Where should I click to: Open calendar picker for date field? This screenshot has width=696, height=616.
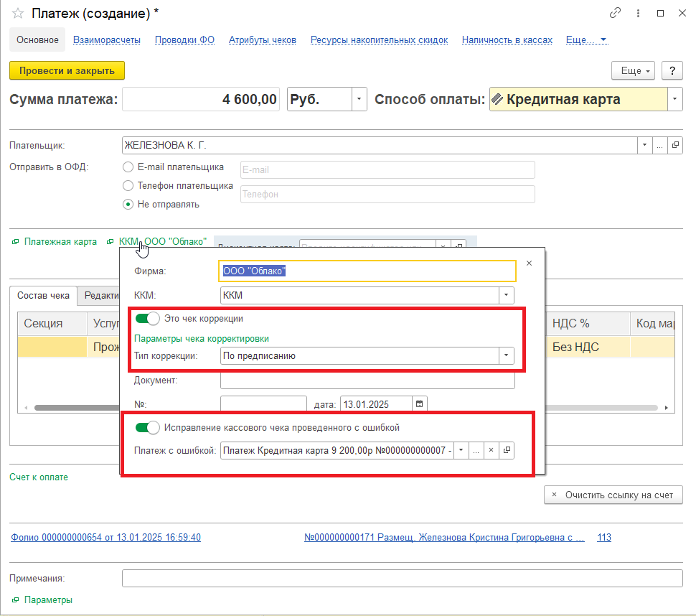[x=420, y=404]
